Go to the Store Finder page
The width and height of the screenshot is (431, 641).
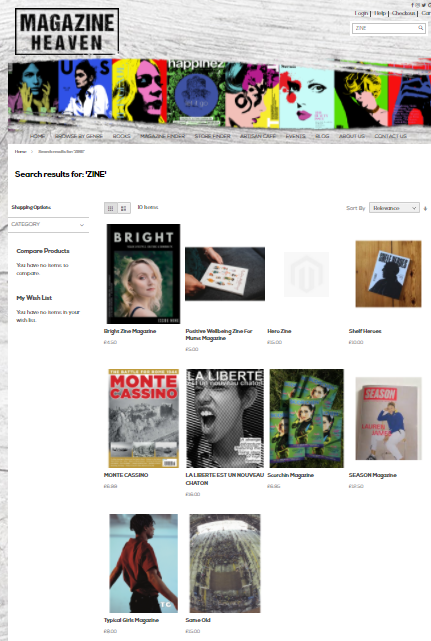(x=213, y=136)
